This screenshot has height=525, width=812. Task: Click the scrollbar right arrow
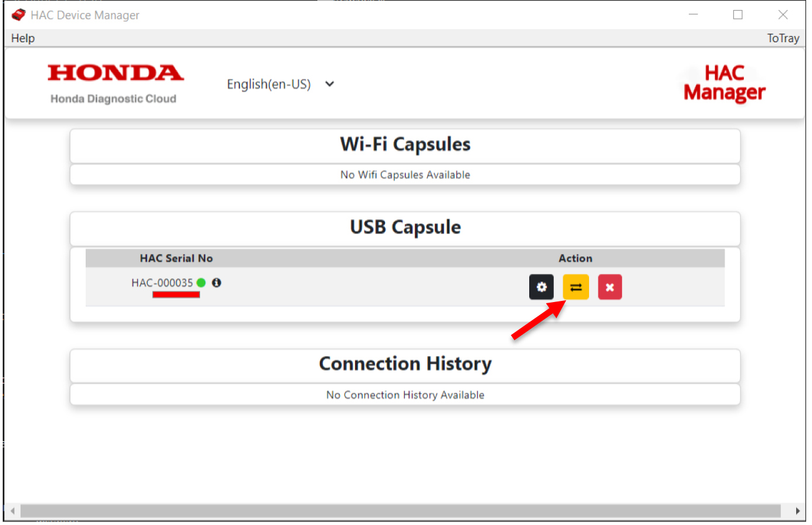pos(797,510)
